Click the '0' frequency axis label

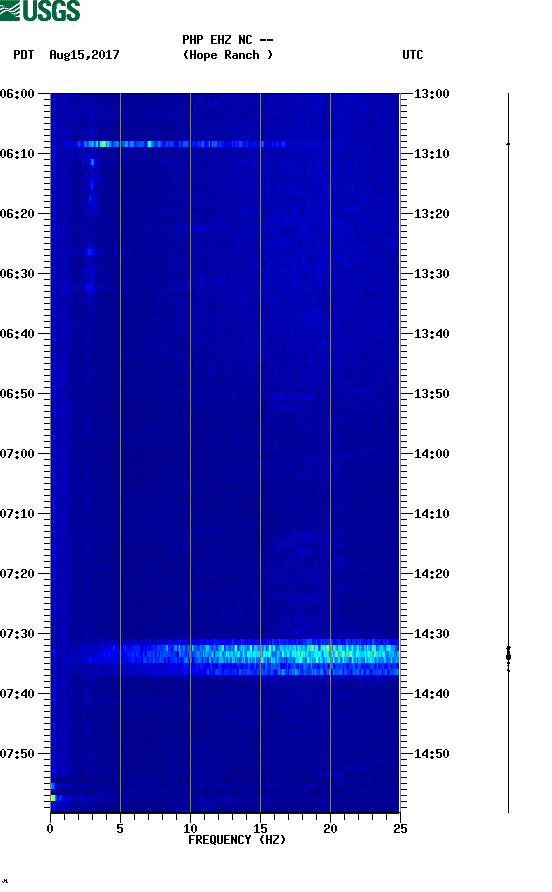pos(50,829)
